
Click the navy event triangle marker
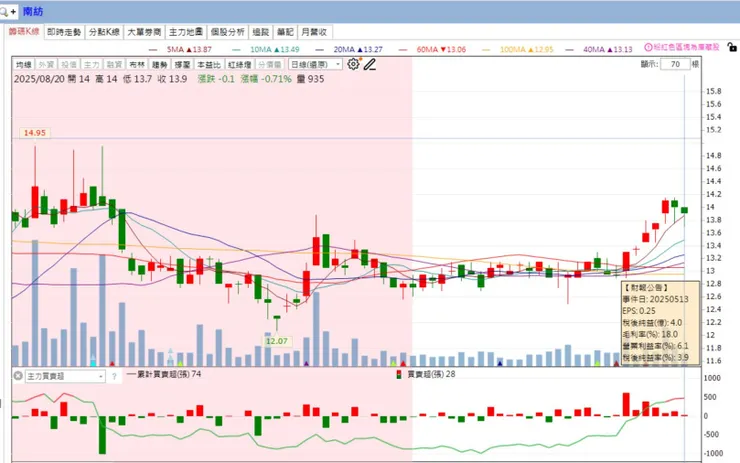coord(500,363)
